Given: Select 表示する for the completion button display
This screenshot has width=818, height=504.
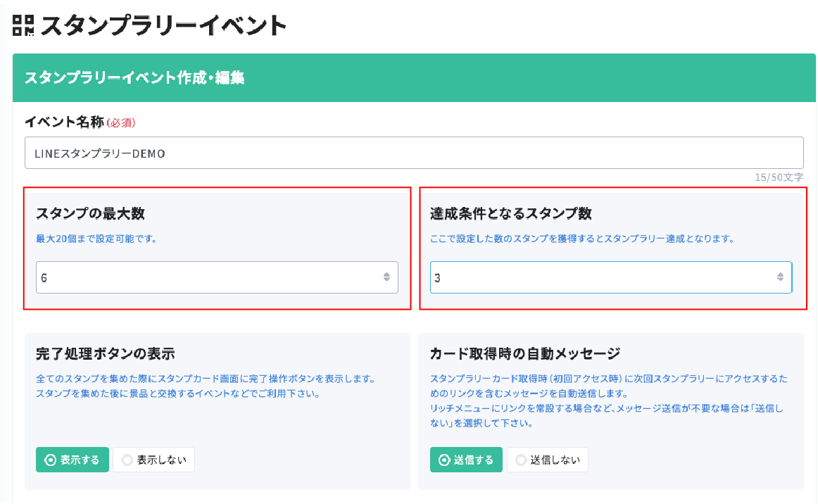Looking at the screenshot, I should click(72, 460).
